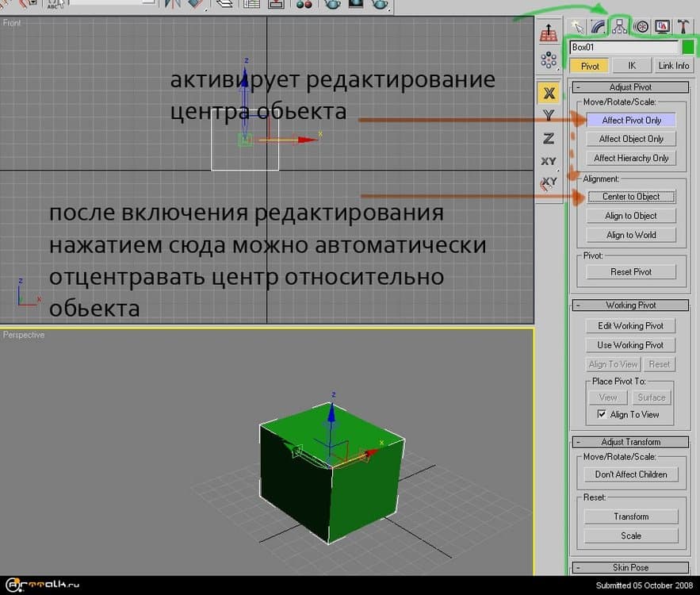Collapse the Adjust Pivot rollout
Viewport: 700px width, 595px height.
(x=577, y=87)
